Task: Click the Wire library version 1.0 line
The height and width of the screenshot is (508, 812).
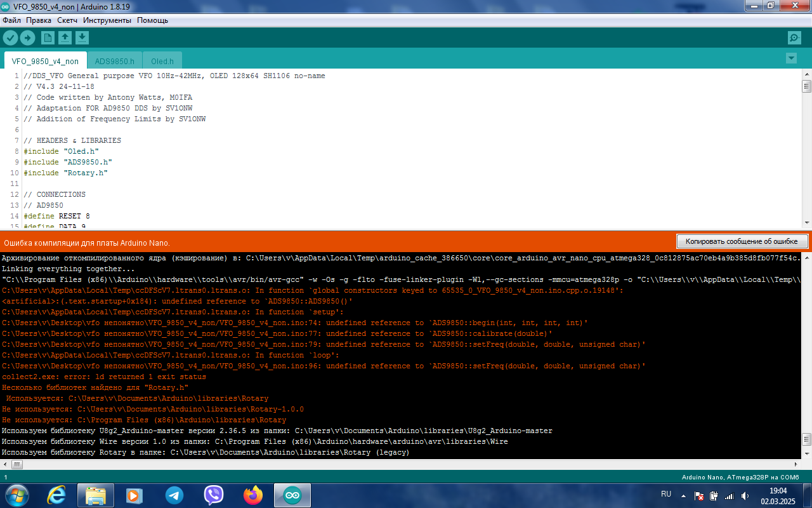Action: tap(255, 441)
